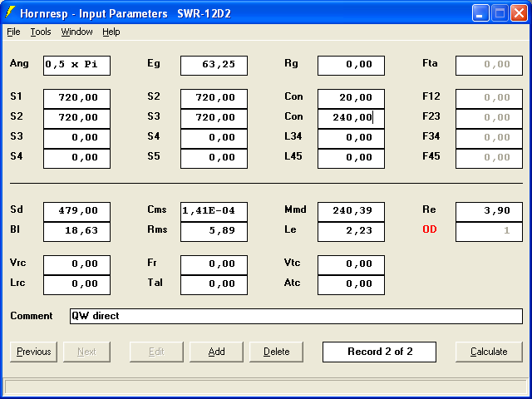Viewport: 532px width, 399px height.
Task: Focus the Atc input field
Action: pyautogui.click(x=351, y=285)
